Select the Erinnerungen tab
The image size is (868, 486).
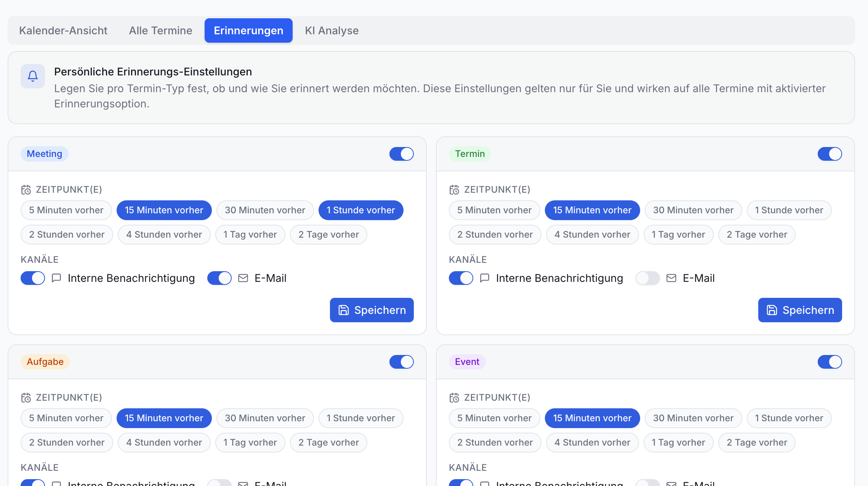(248, 30)
